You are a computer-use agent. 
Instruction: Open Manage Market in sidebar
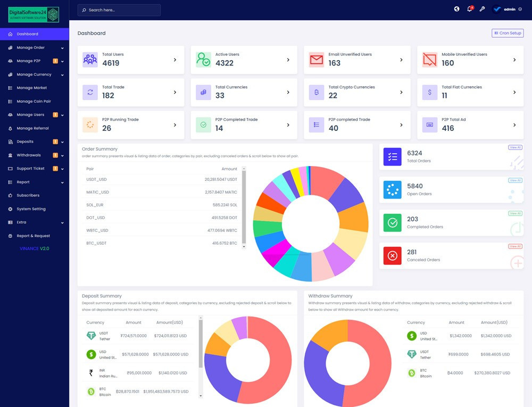pyautogui.click(x=32, y=88)
